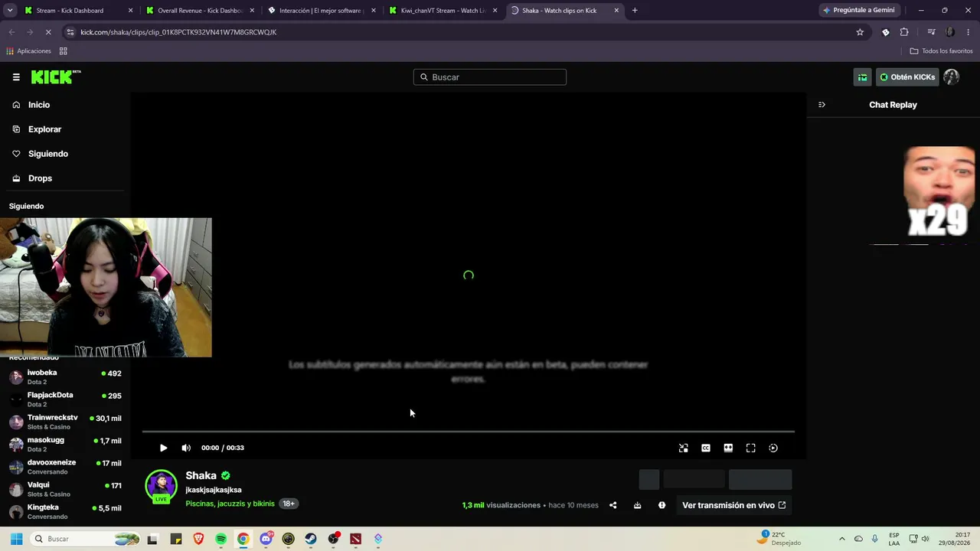Share the clip
This screenshot has width=980, height=551.
point(612,505)
